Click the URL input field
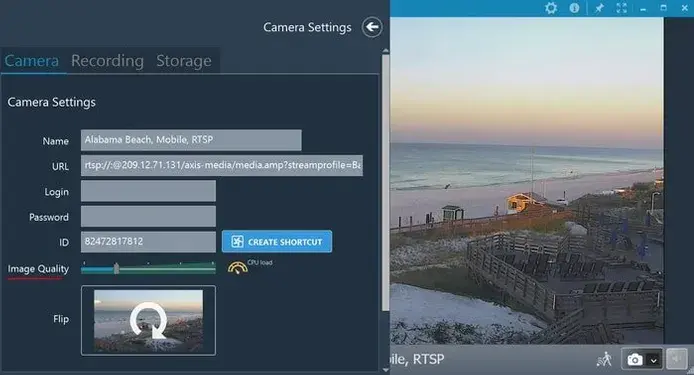This screenshot has width=694, height=375. [222, 165]
